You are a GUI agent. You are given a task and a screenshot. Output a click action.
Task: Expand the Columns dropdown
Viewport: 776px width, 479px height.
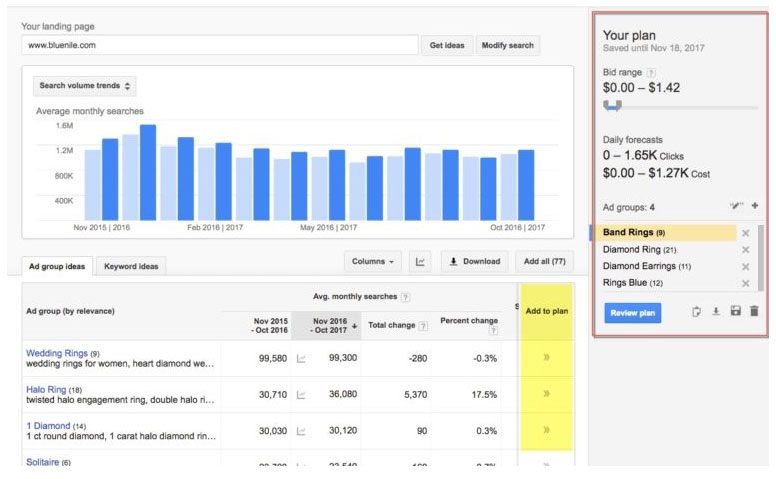[x=372, y=262]
